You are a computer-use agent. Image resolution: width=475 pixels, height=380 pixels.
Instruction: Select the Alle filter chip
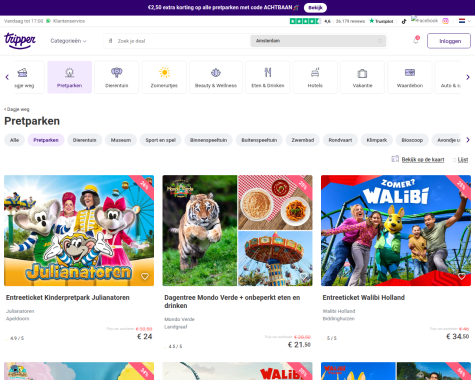(x=14, y=140)
